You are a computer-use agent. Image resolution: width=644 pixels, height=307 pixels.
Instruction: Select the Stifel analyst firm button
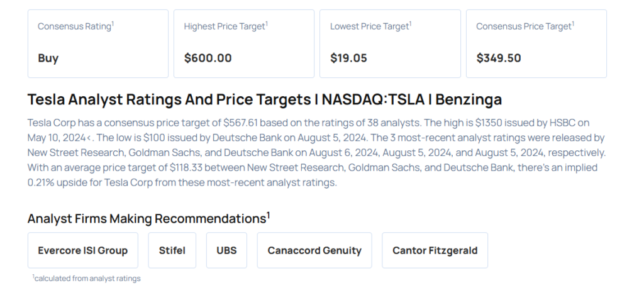point(172,250)
